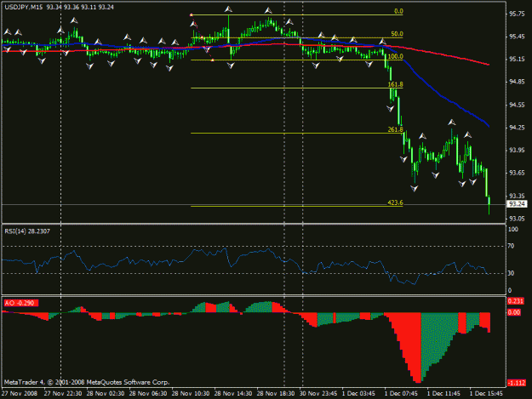
Task: Click the 93.65 price scale label
Action: click(517, 173)
